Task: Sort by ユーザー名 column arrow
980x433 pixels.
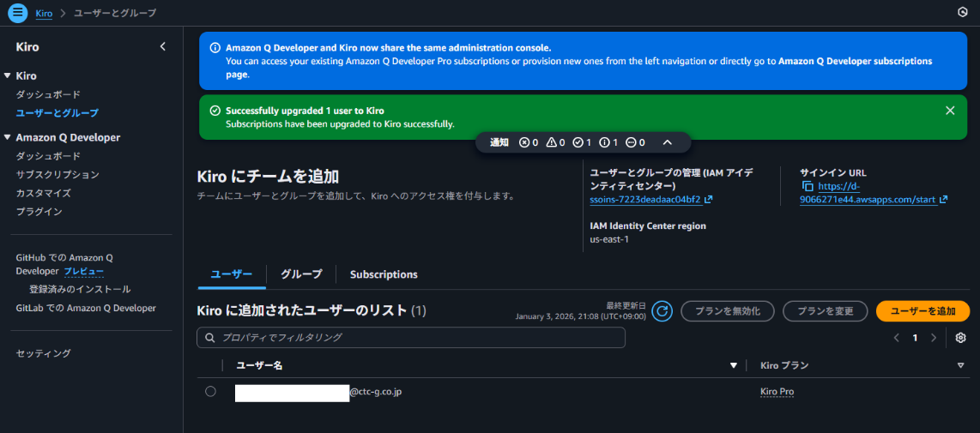Action: tap(734, 365)
